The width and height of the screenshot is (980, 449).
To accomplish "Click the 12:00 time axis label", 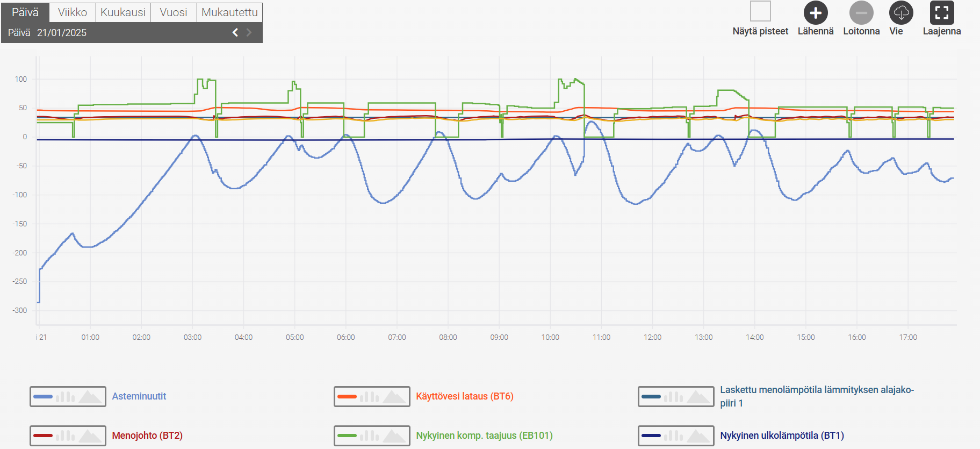I will point(652,337).
